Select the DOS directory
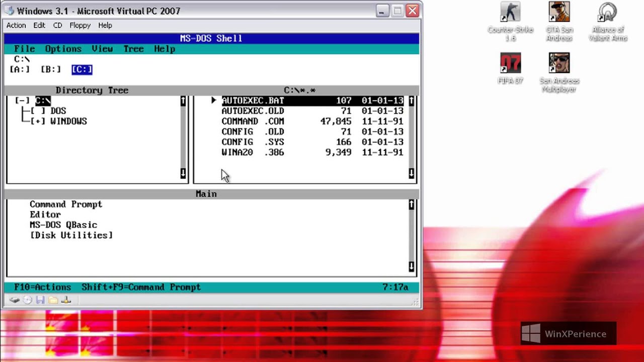 click(58, 111)
